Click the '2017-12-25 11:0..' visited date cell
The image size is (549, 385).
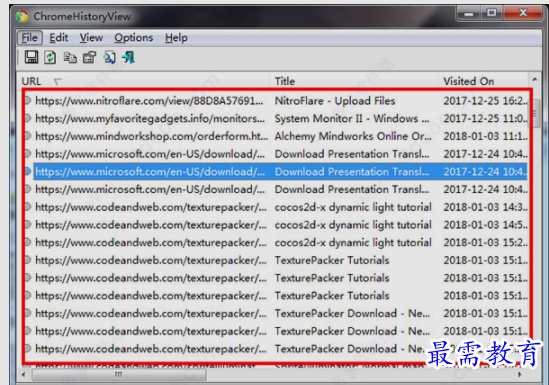point(485,119)
